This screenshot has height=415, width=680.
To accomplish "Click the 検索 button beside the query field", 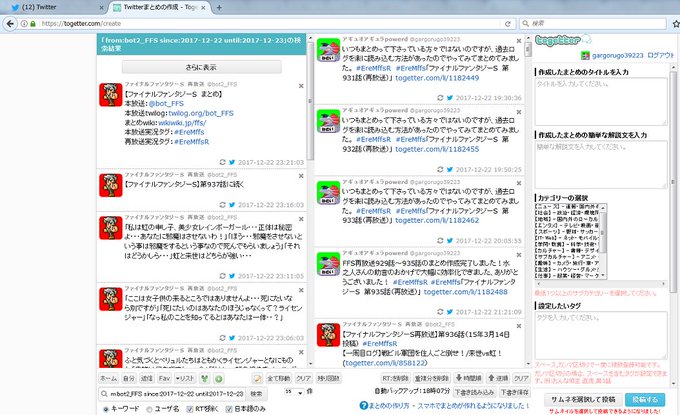I will pyautogui.click(x=256, y=394).
